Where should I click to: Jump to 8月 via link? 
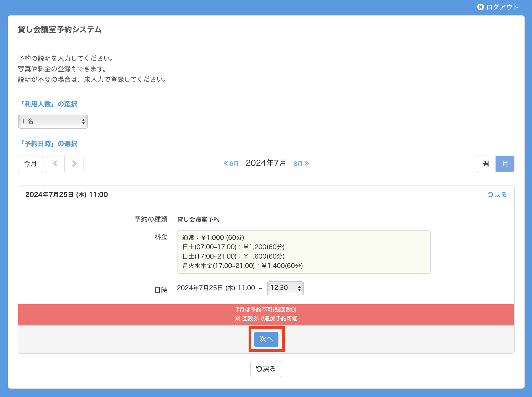tap(301, 164)
